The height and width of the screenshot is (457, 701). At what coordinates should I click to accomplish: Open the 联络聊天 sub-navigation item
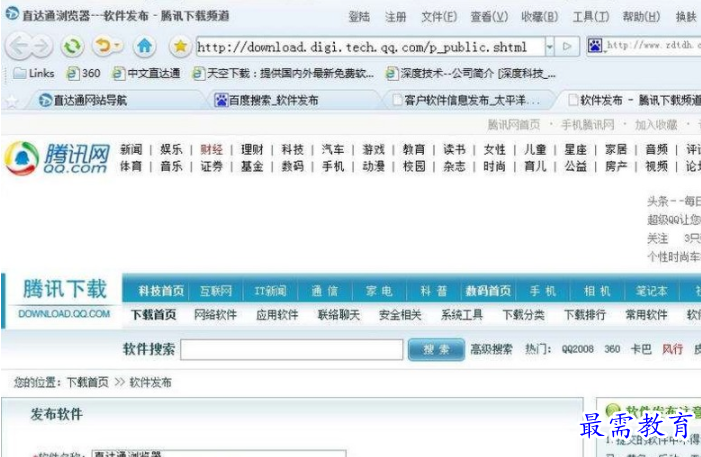click(x=338, y=315)
